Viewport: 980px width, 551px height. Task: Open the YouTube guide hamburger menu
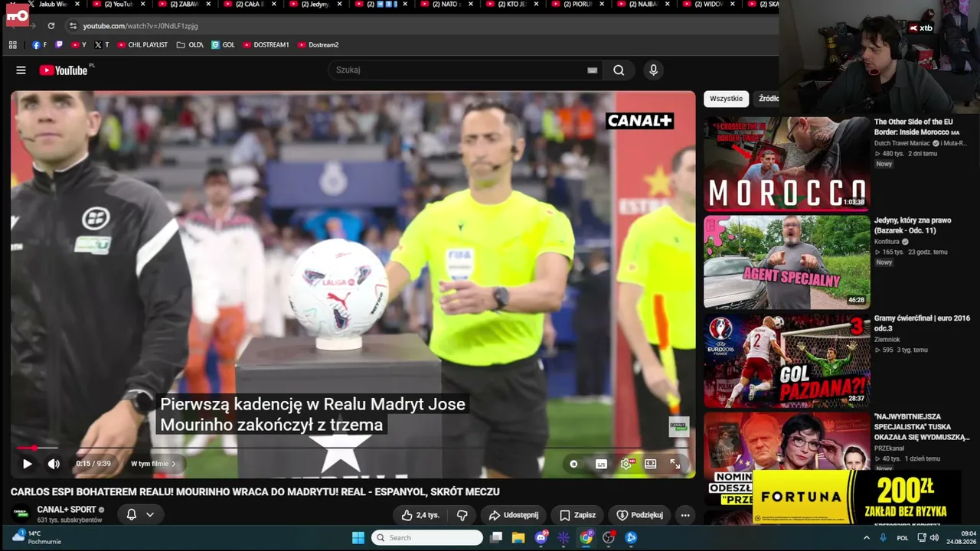click(21, 70)
